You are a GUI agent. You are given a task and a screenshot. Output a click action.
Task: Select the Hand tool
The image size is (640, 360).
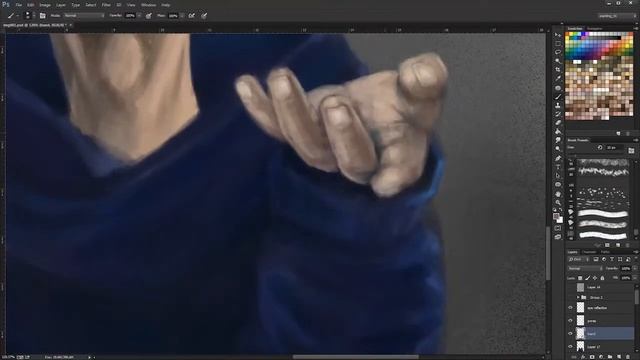coord(558,194)
